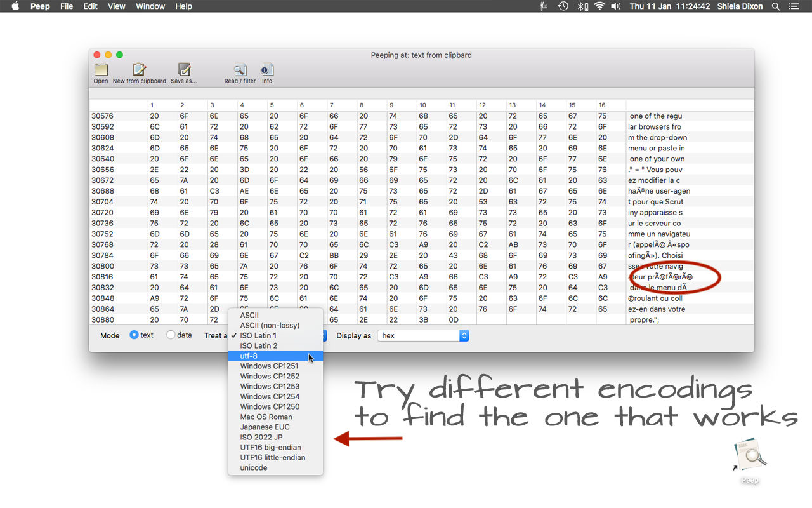Open the Edit menu

91,6
